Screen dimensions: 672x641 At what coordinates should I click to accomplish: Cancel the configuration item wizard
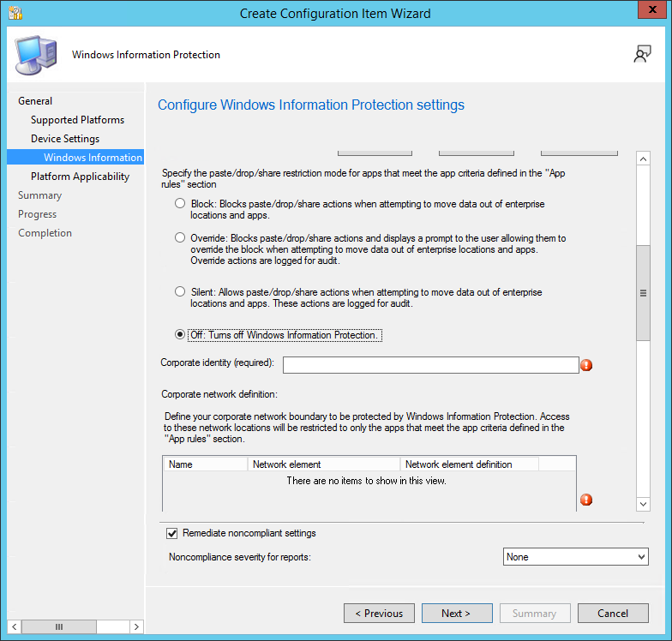tap(613, 613)
